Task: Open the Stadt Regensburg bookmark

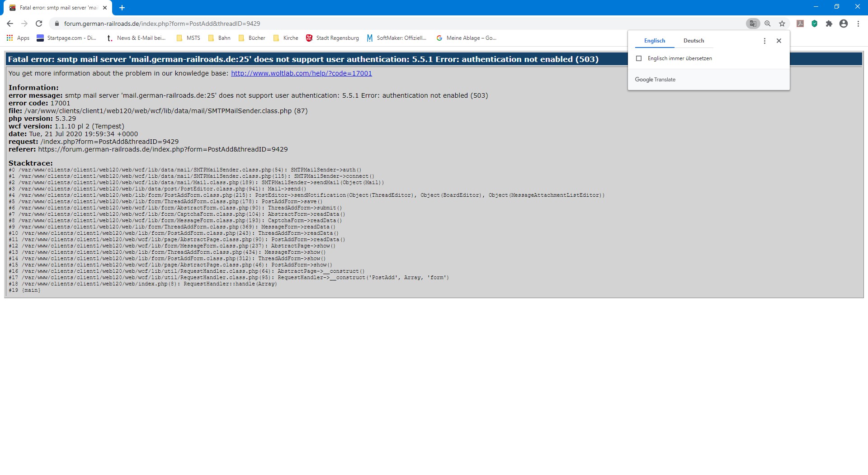Action: coord(332,38)
